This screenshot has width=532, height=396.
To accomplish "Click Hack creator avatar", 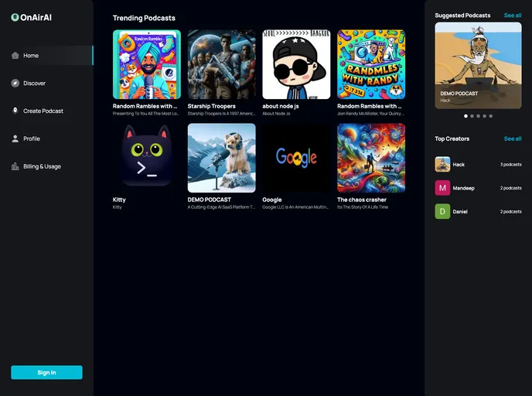I will [442, 164].
